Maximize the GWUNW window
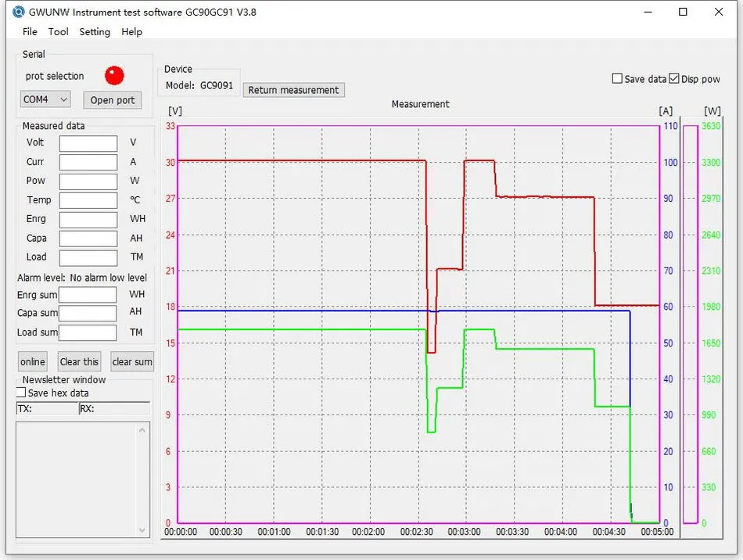This screenshot has width=743, height=560. [x=683, y=12]
